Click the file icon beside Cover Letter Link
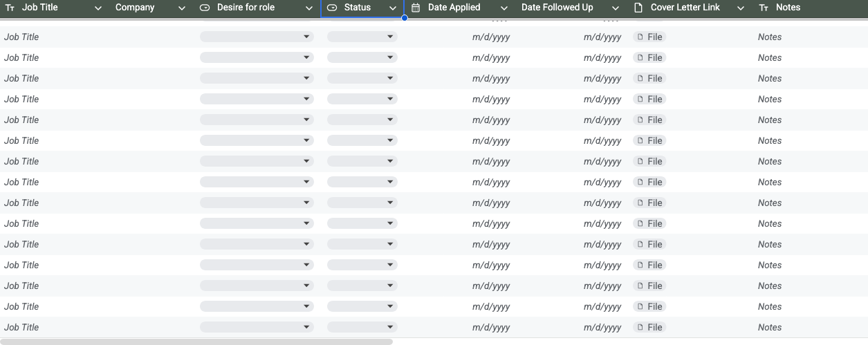Viewport: 868px width, 345px height. coord(638,8)
